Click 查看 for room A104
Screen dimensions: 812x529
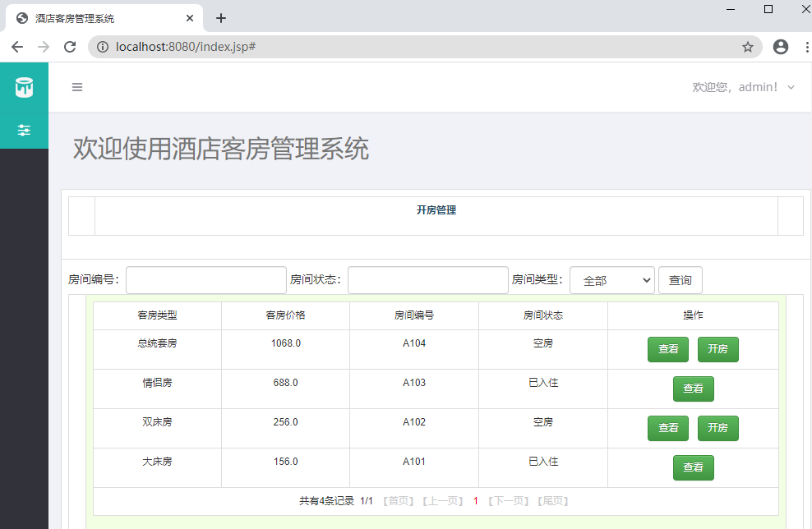tap(668, 349)
